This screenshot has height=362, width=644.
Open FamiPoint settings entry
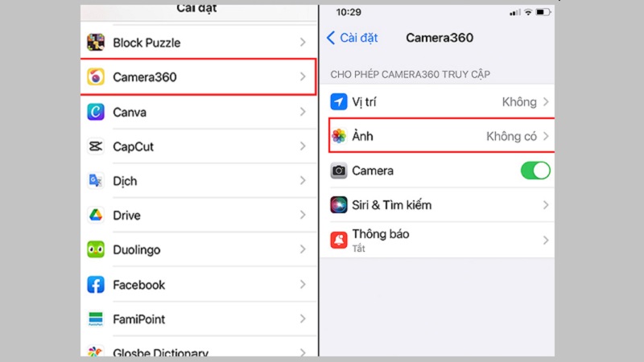coord(138,319)
